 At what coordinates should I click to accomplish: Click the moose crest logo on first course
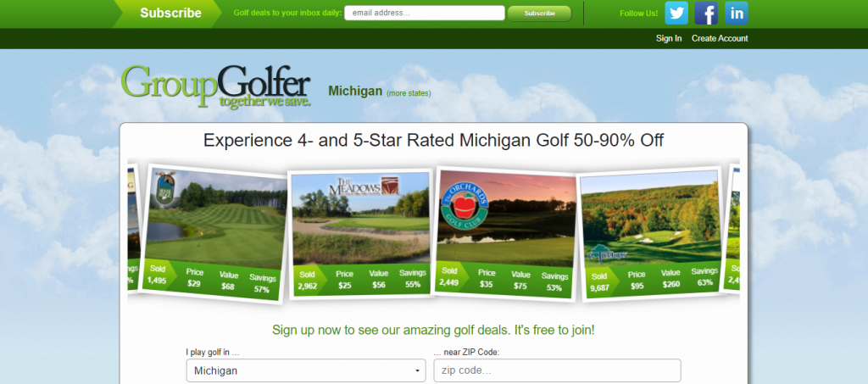coord(165,188)
